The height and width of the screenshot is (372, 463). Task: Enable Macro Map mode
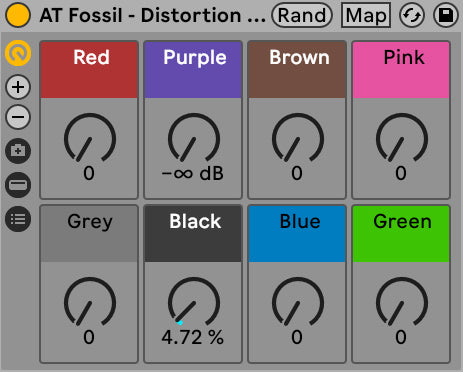(x=366, y=15)
